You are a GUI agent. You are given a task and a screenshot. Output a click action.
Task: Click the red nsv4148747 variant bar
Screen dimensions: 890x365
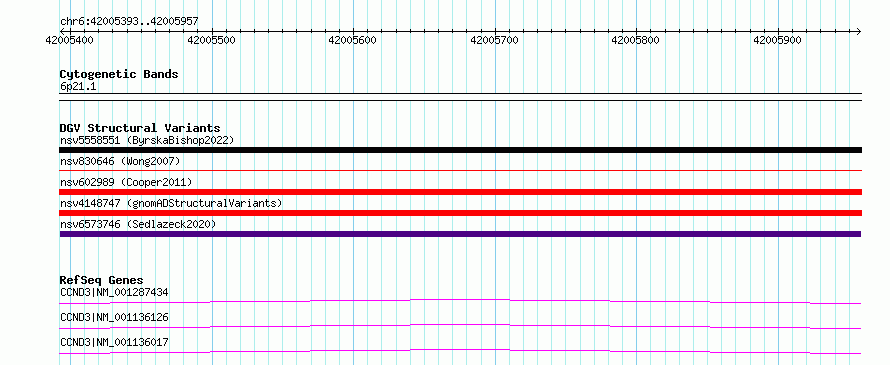pyautogui.click(x=460, y=213)
